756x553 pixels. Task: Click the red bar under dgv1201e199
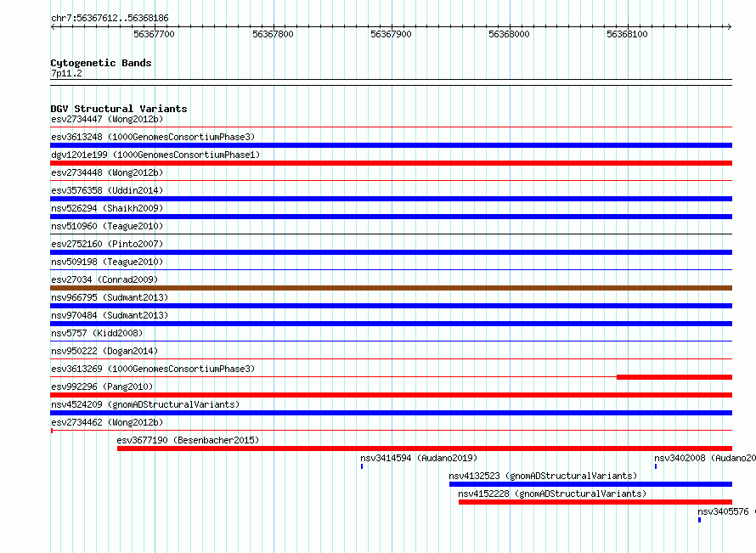point(391,163)
